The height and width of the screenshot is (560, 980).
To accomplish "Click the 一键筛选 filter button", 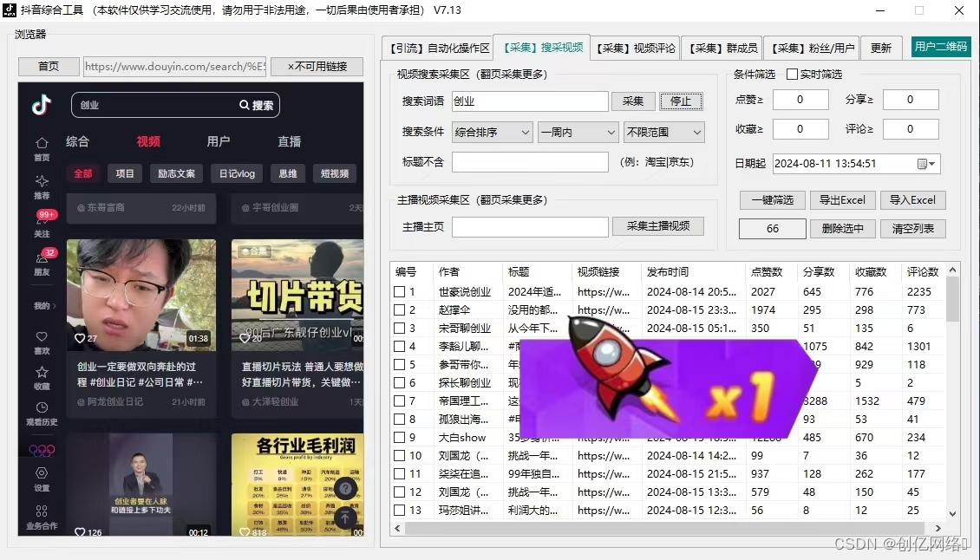I will point(773,200).
